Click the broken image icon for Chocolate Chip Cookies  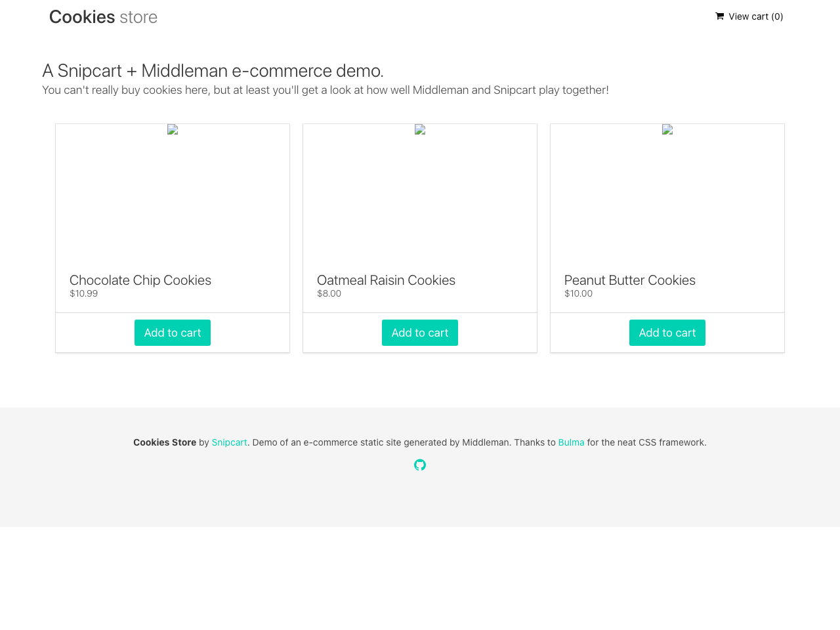[x=173, y=129]
